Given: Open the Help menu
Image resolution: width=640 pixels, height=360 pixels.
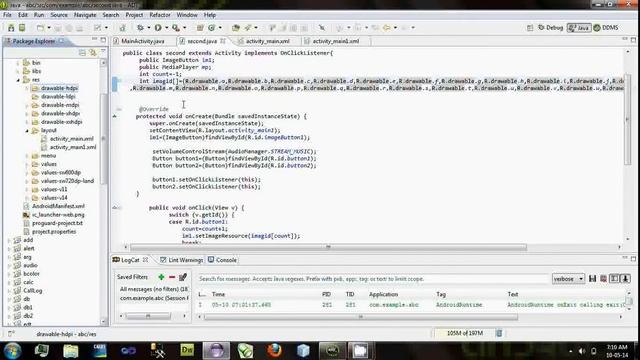Looking at the screenshot, I should click(210, 15).
